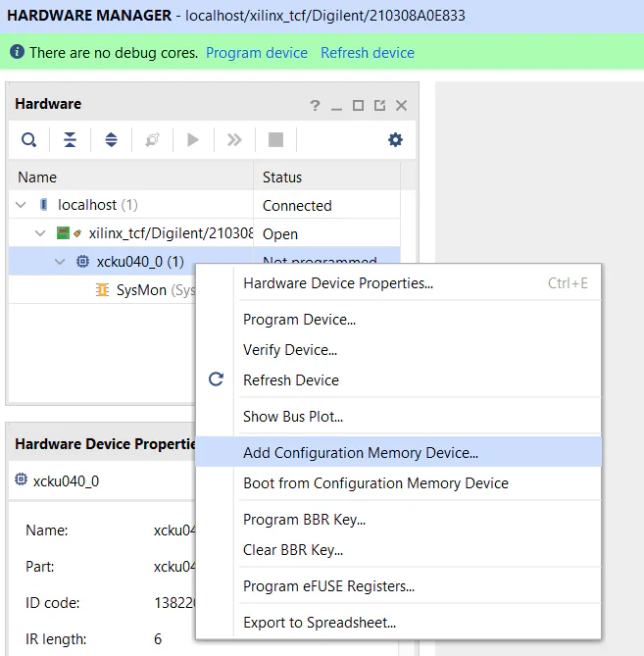Screen dimensions: 644x656
Task: Expand all hardware tree items
Action: coord(111,140)
